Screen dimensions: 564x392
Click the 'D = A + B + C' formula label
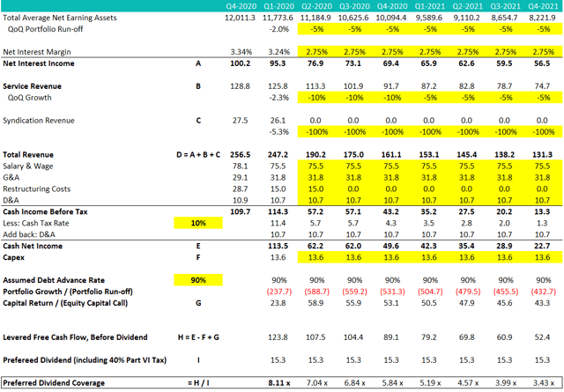point(198,155)
